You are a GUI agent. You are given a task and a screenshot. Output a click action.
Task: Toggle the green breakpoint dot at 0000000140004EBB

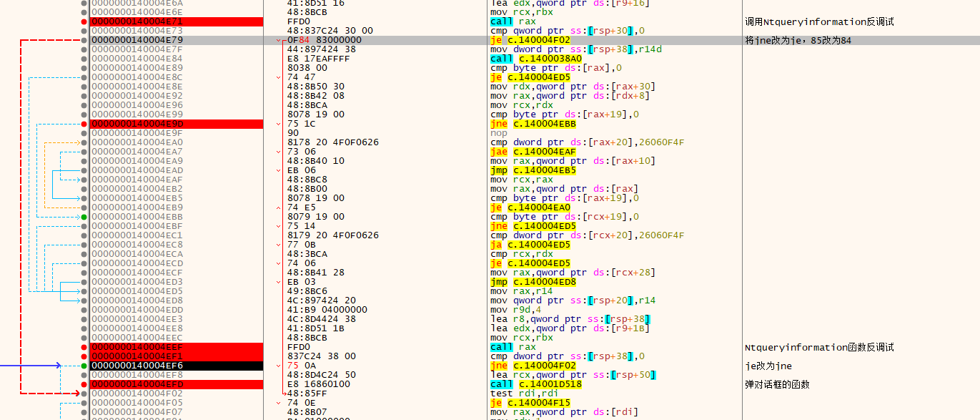[x=84, y=217]
